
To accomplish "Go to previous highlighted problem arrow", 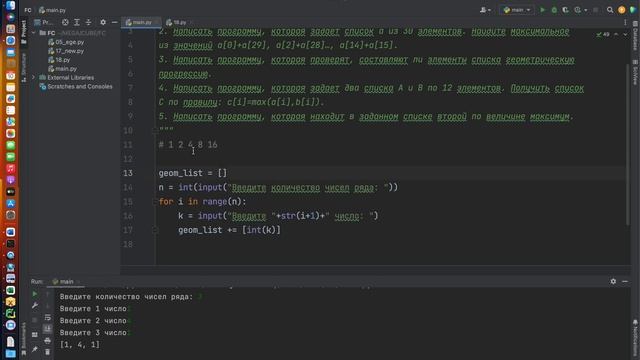I will pyautogui.click(x=616, y=34).
